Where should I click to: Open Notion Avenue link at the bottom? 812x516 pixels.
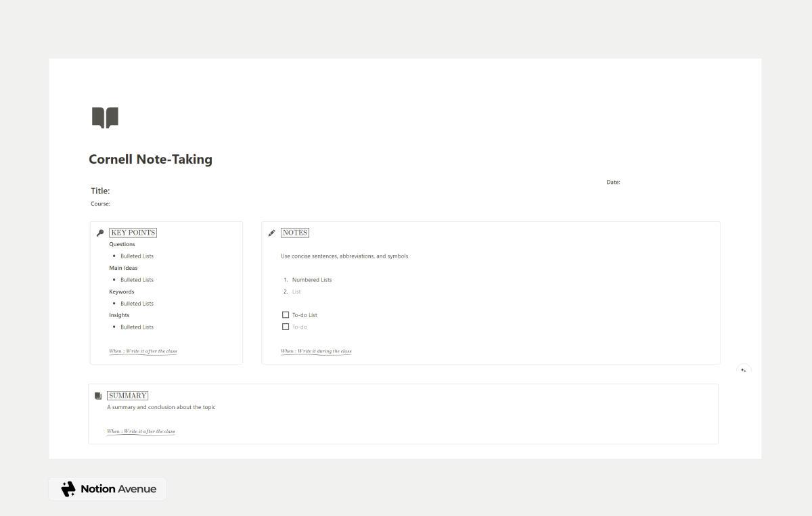pos(107,488)
